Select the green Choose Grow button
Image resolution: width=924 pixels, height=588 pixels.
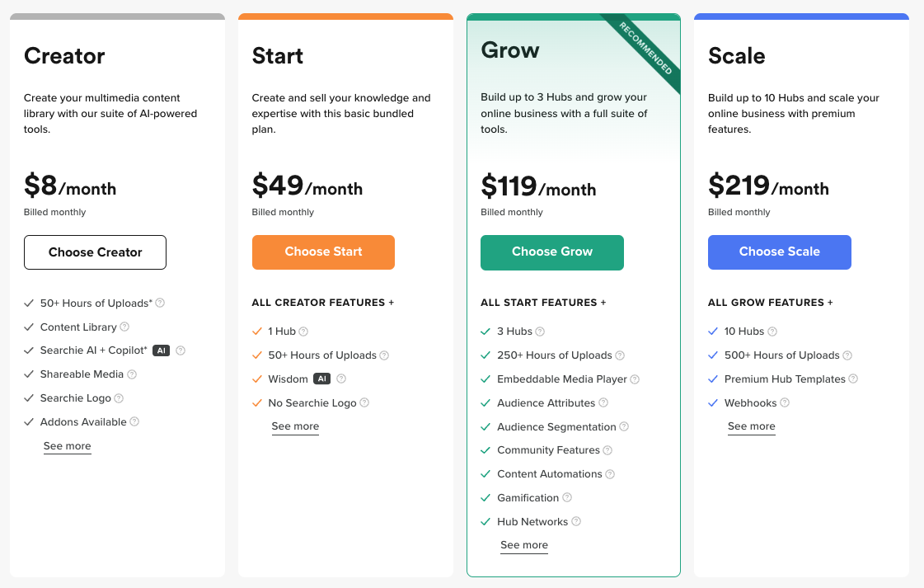click(x=551, y=252)
